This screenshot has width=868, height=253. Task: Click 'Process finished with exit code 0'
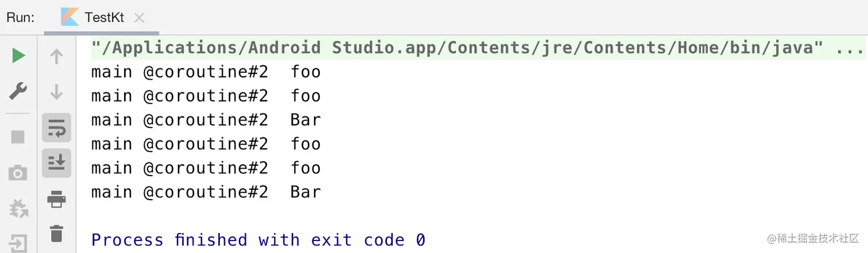pos(258,240)
